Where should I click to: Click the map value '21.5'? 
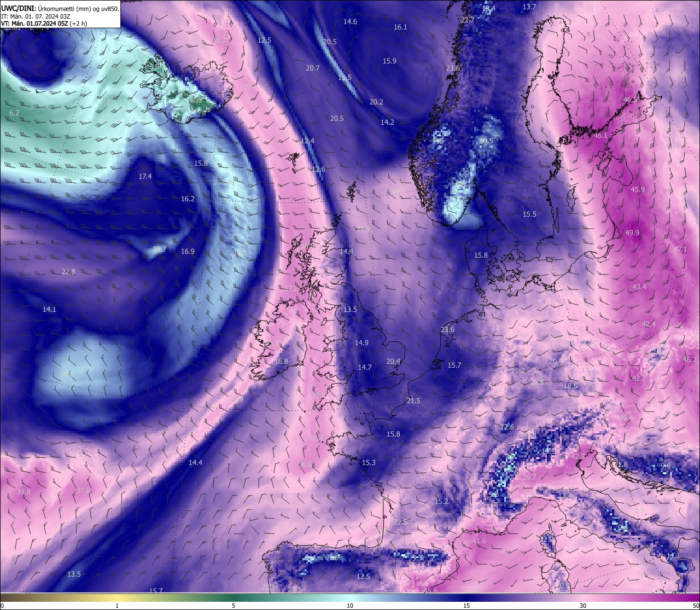coord(413,401)
